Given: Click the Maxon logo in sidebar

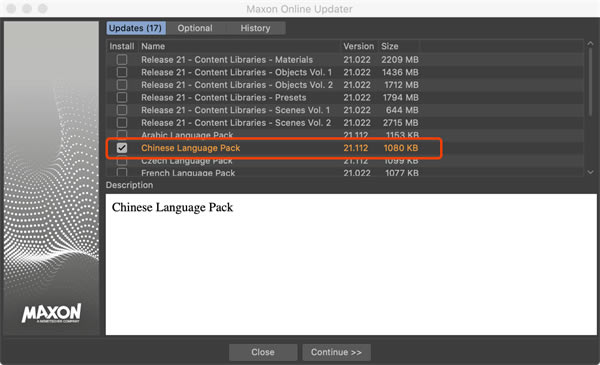Looking at the screenshot, I should coord(52,313).
